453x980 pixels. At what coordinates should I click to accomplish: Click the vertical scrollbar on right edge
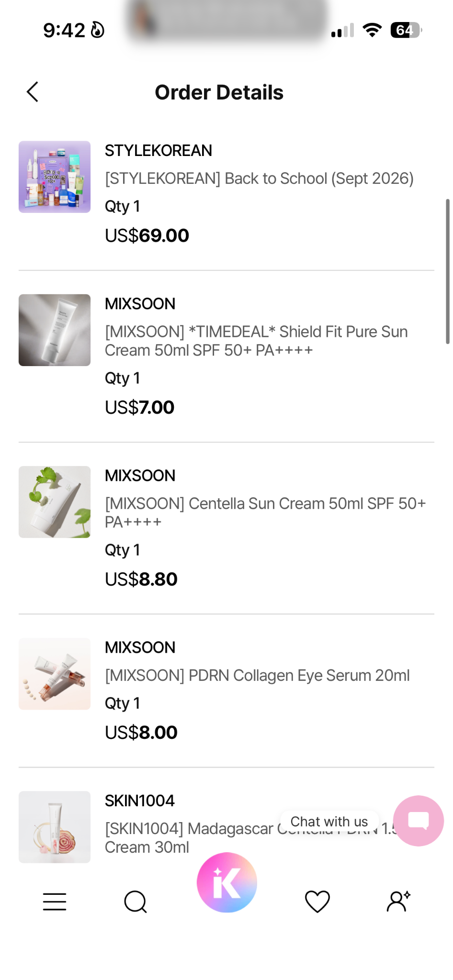(x=448, y=271)
